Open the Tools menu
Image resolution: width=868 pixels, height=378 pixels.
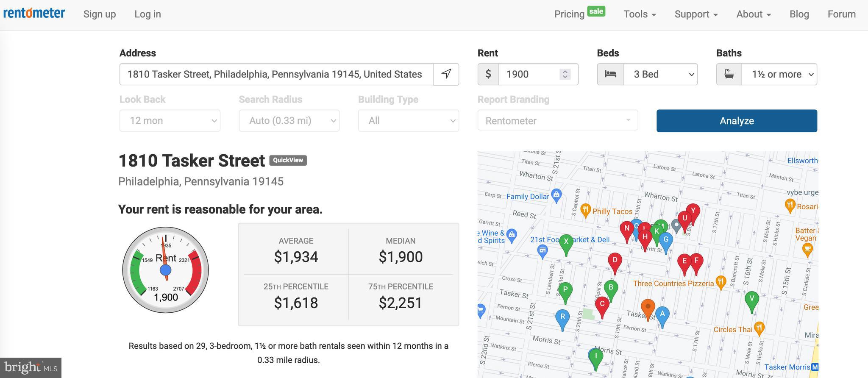(640, 14)
